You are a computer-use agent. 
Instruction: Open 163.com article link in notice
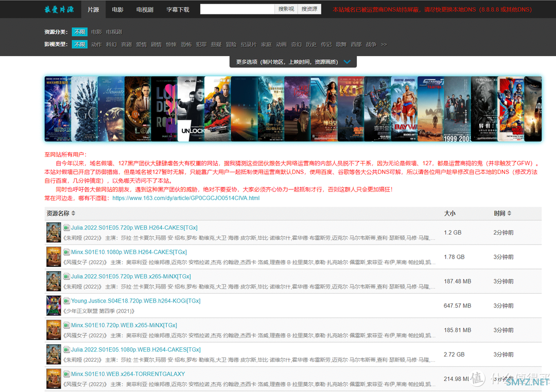pos(186,198)
